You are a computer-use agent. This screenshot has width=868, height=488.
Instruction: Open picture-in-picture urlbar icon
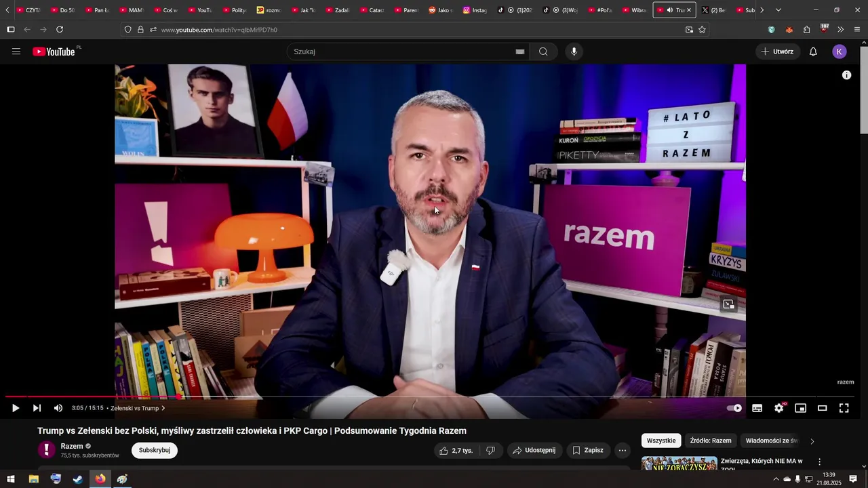click(x=689, y=30)
